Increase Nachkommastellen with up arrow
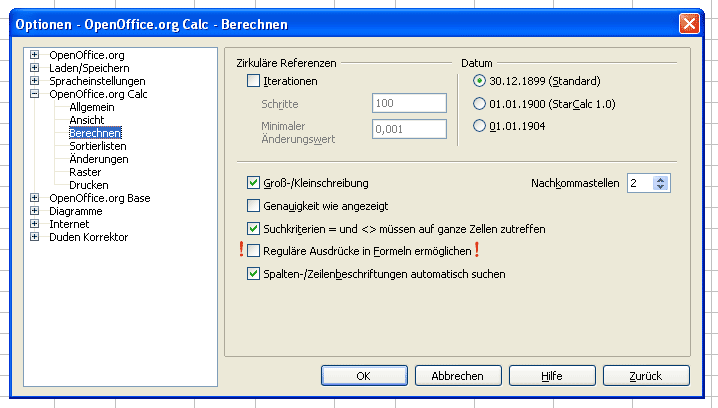This screenshot has width=718, height=408. coord(660,179)
